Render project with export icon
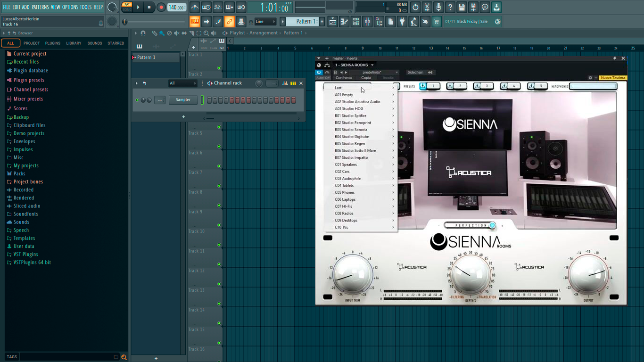Image resolution: width=644 pixels, height=362 pixels. (x=473, y=8)
